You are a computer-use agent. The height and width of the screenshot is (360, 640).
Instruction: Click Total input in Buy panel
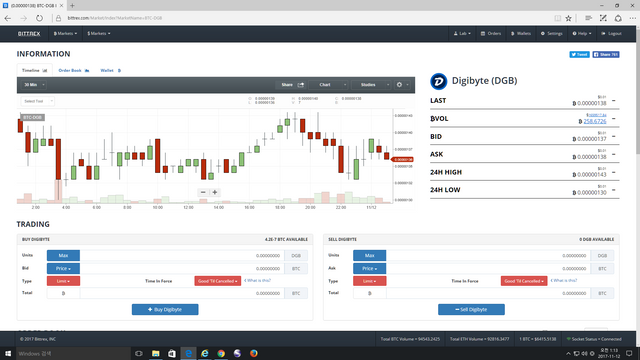[182, 293]
